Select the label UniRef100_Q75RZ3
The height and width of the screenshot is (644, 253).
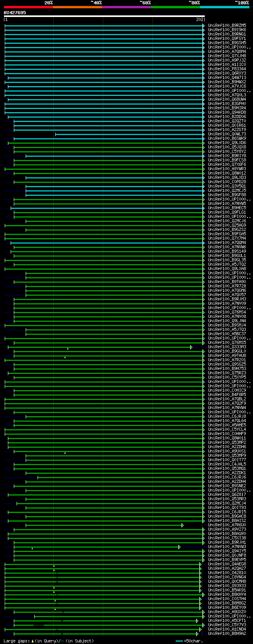tap(227, 373)
